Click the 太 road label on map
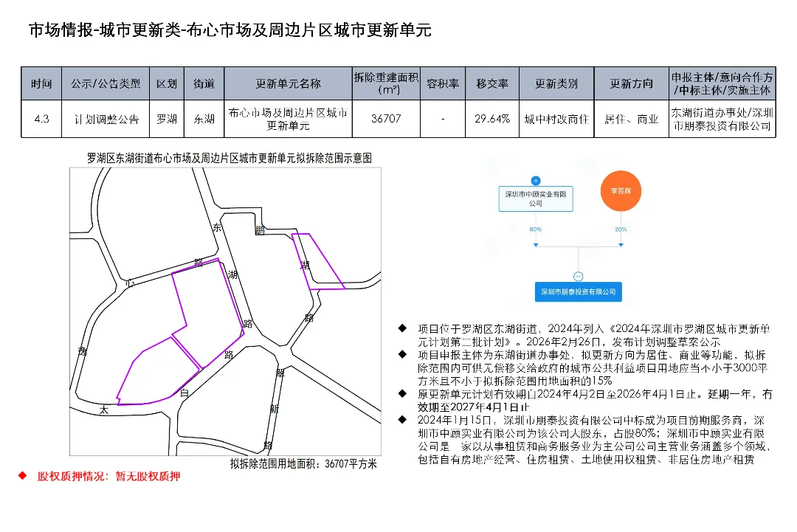The width and height of the screenshot is (797, 532). pos(104,410)
